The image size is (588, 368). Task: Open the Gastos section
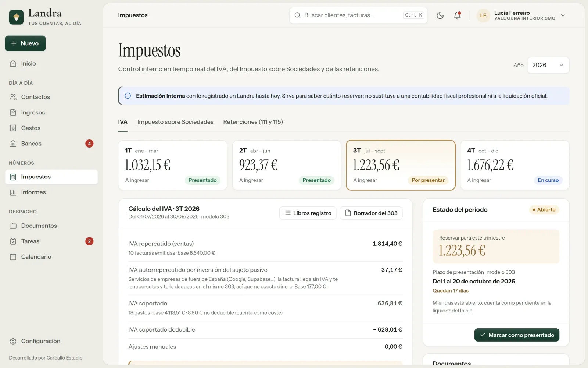(51, 128)
